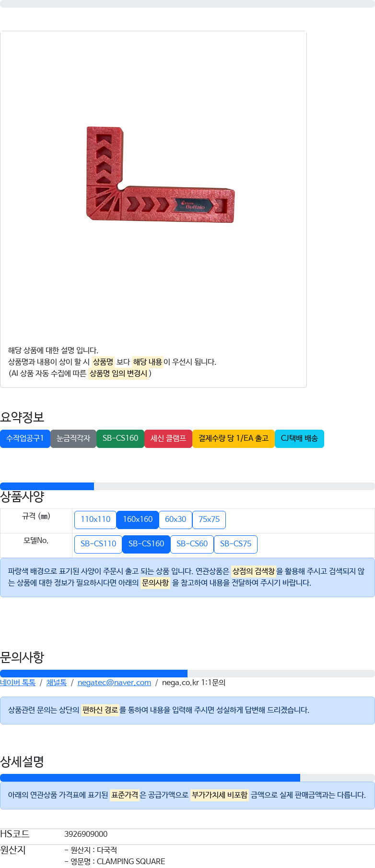The image size is (375, 868).
Task: Select model SB-CS160 in the spec table
Action: [146, 544]
